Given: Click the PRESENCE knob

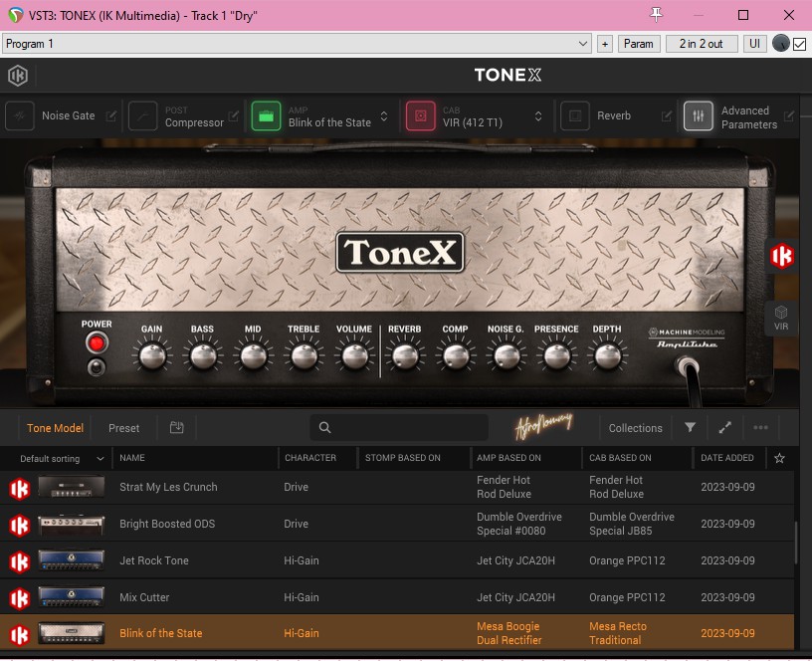Looking at the screenshot, I should (x=556, y=356).
